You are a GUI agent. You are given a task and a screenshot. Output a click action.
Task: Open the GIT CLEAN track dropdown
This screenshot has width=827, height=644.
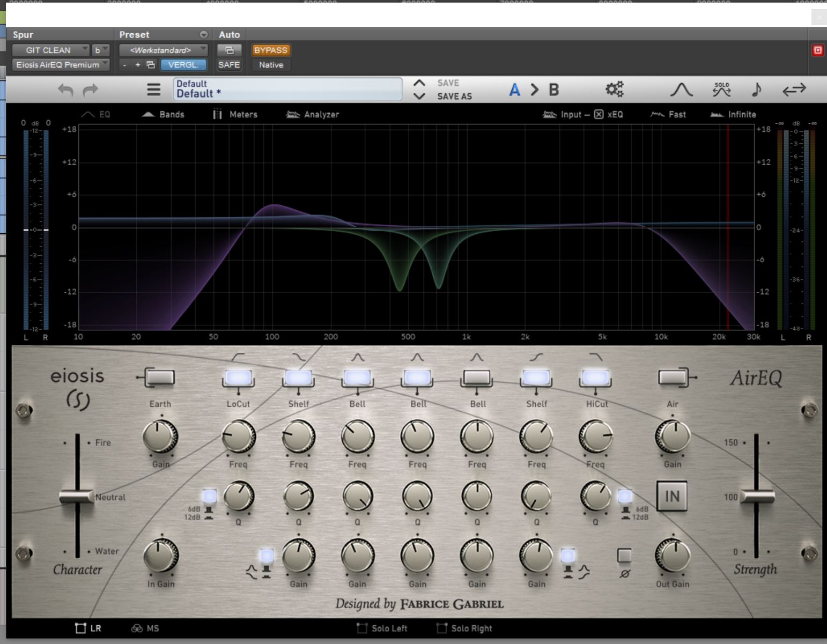click(x=50, y=50)
